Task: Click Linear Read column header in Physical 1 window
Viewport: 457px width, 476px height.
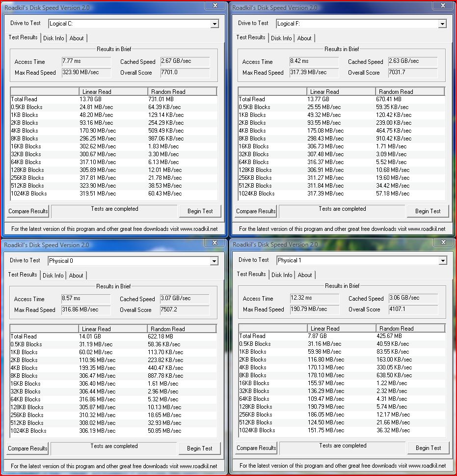Action: tap(342, 329)
